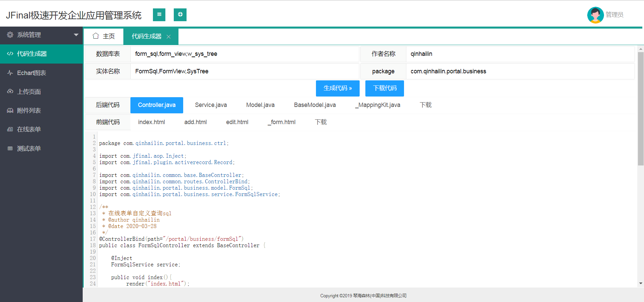Viewport: 644px width, 302px height.
Task: Switch to the 主页 tab
Action: (104, 36)
